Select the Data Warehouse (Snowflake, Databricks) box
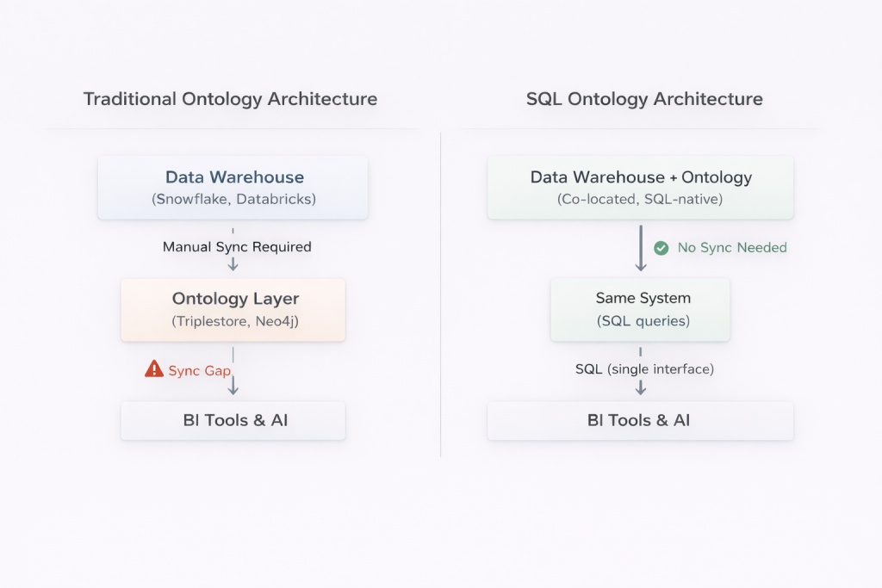The height and width of the screenshot is (588, 882). [233, 187]
